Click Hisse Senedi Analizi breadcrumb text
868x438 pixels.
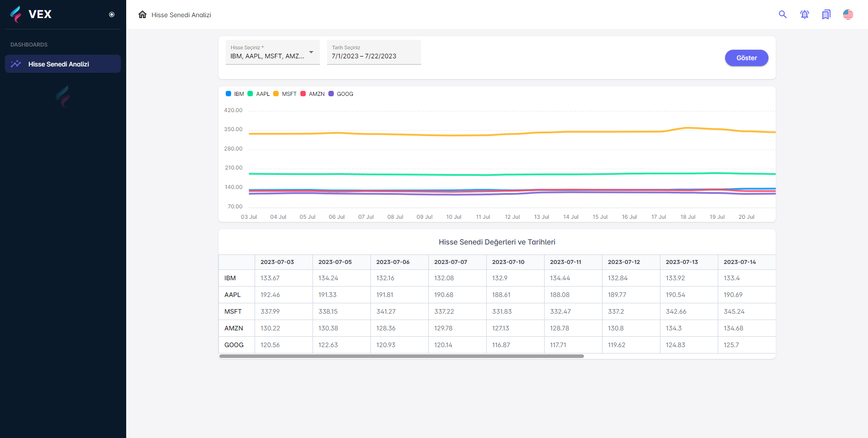(x=181, y=15)
